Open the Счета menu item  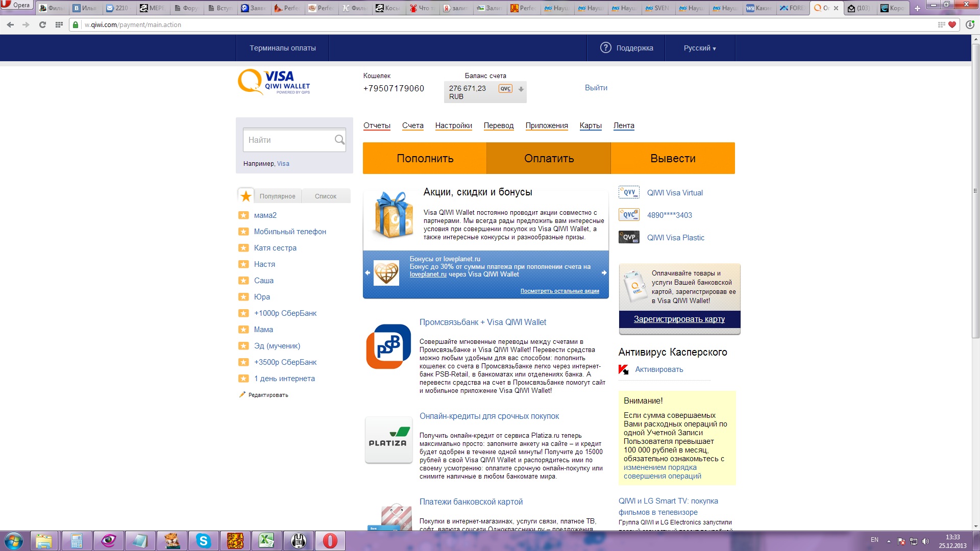pos(412,126)
